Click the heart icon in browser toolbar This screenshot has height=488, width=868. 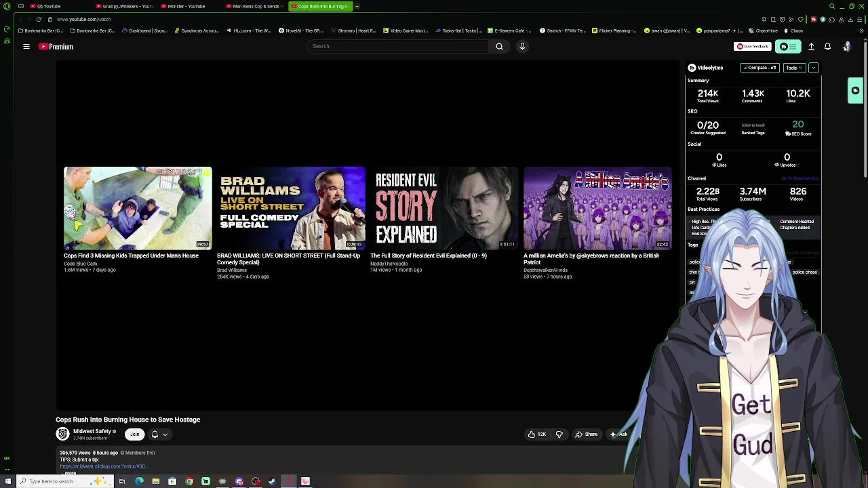tap(800, 19)
